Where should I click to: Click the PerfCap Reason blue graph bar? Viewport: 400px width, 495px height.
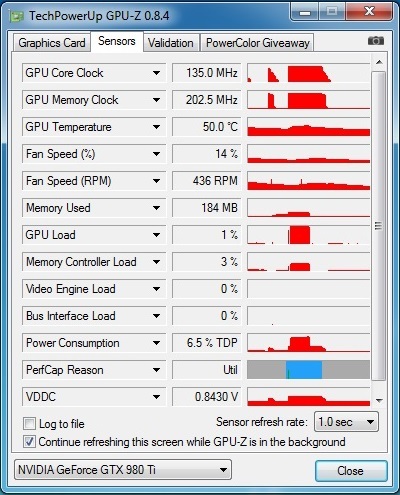pyautogui.click(x=304, y=370)
